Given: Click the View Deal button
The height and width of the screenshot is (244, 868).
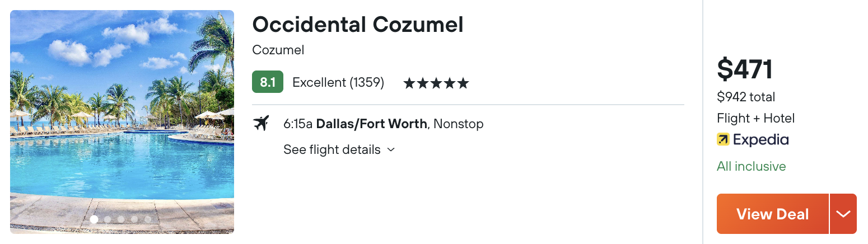Looking at the screenshot, I should [772, 214].
